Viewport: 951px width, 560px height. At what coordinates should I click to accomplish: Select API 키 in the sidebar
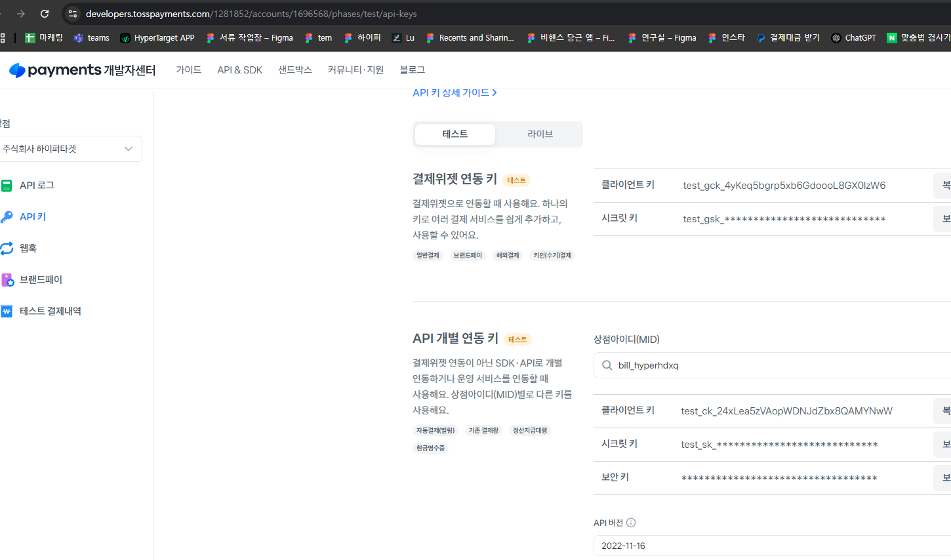(x=24, y=217)
